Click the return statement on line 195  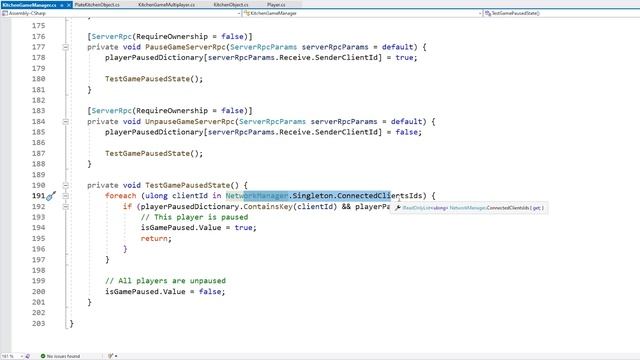click(156, 238)
